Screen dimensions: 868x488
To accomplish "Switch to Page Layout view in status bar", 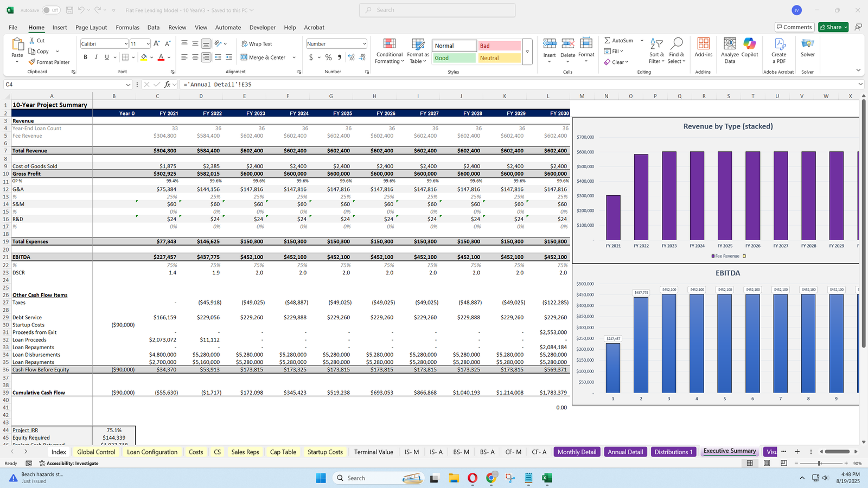I will (767, 463).
